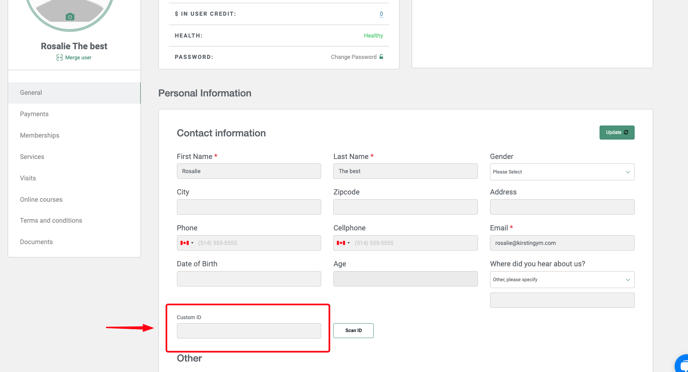Open the chat bubble widget

[x=682, y=364]
